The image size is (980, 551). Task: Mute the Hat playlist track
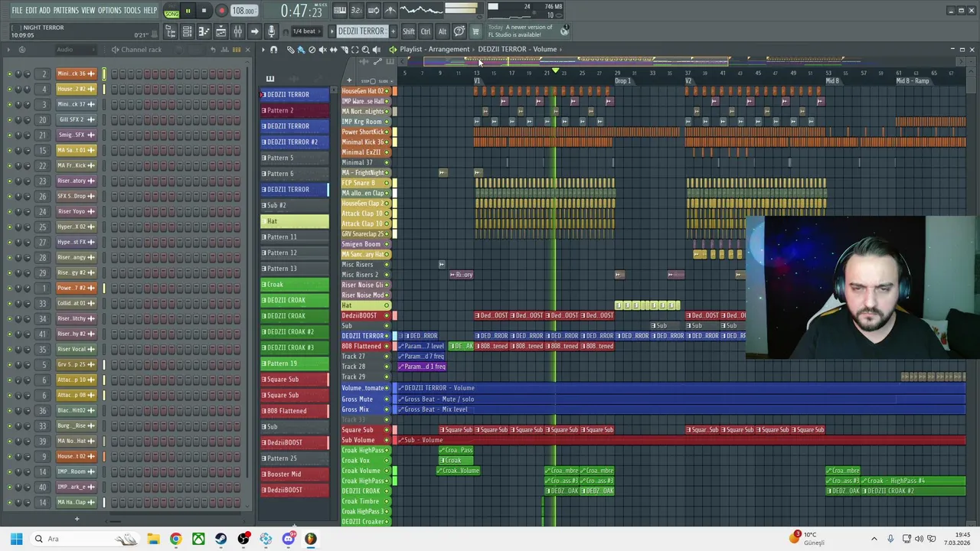click(387, 305)
